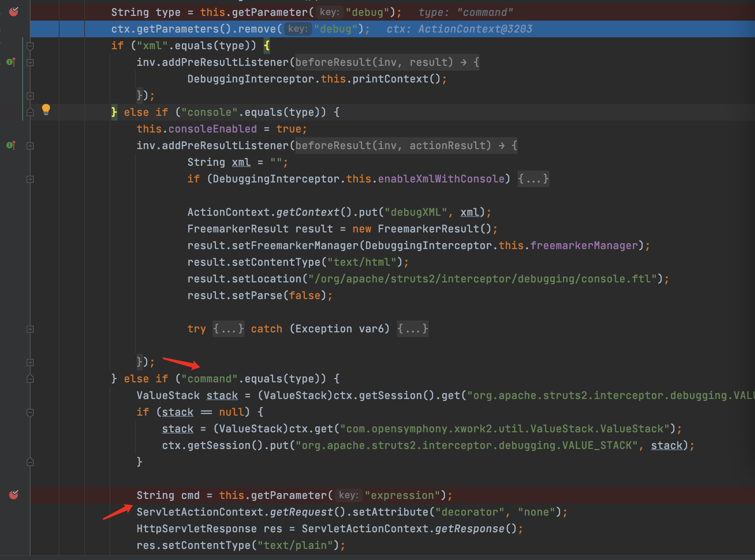
Task: Toggle breakpoint on the String cmd line
Action: coord(14,495)
